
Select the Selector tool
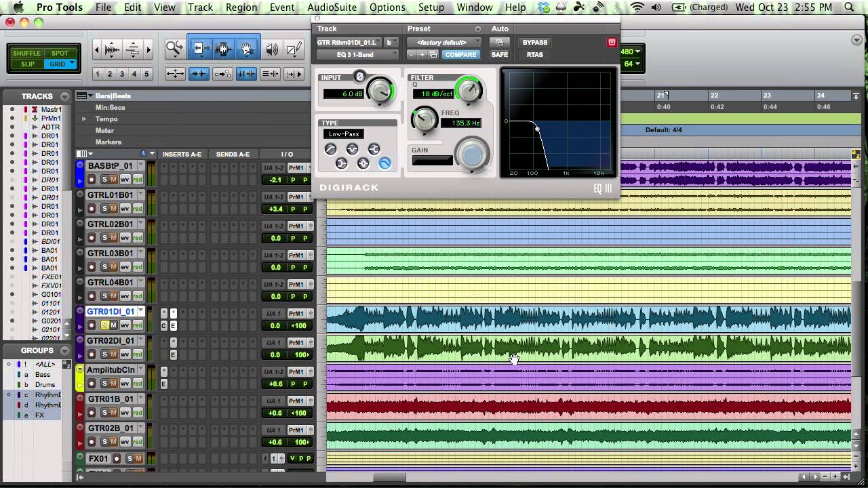tap(224, 49)
